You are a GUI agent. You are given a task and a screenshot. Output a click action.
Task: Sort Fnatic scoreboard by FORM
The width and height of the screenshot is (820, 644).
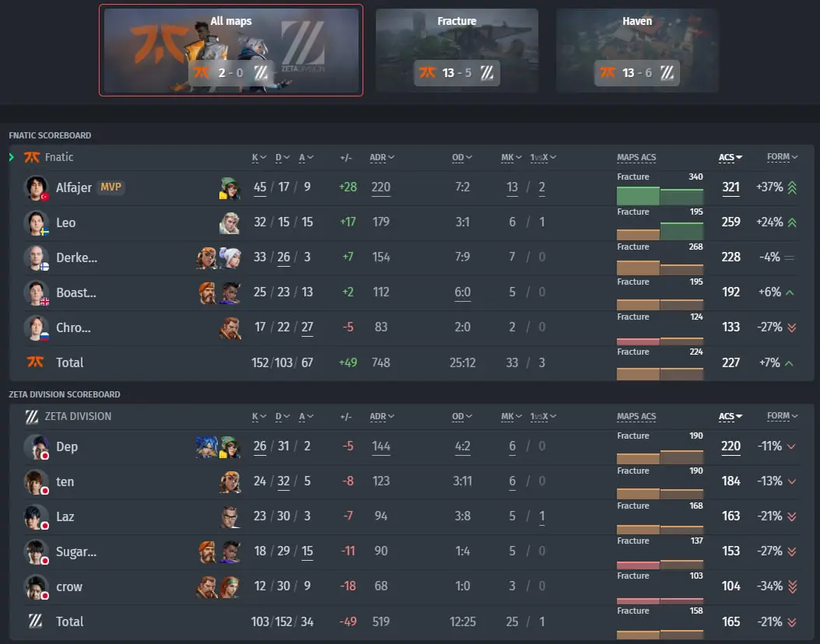(783, 157)
